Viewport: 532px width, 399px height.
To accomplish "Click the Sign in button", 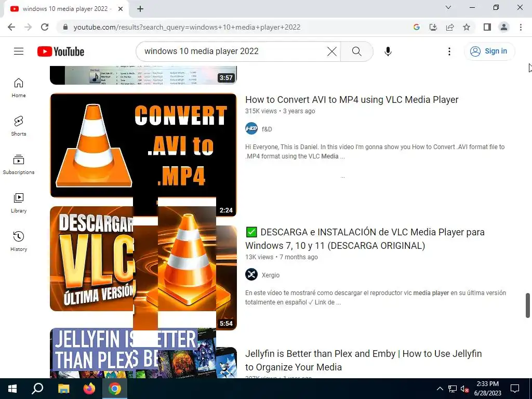I will coord(489,51).
